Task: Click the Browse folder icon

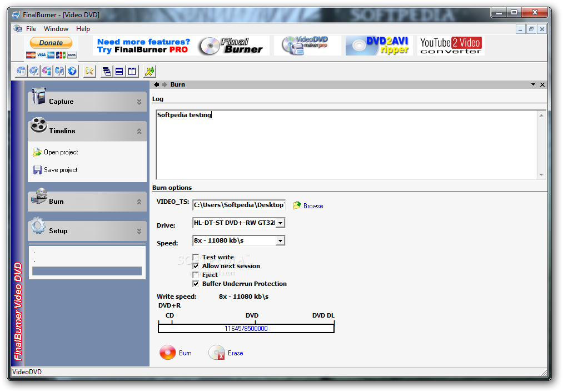Action: (x=297, y=205)
